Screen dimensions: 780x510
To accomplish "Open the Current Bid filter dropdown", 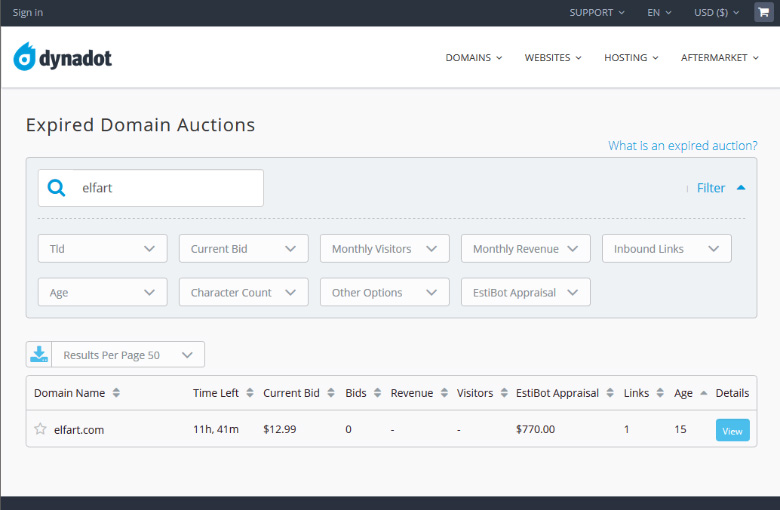I will coord(244,249).
